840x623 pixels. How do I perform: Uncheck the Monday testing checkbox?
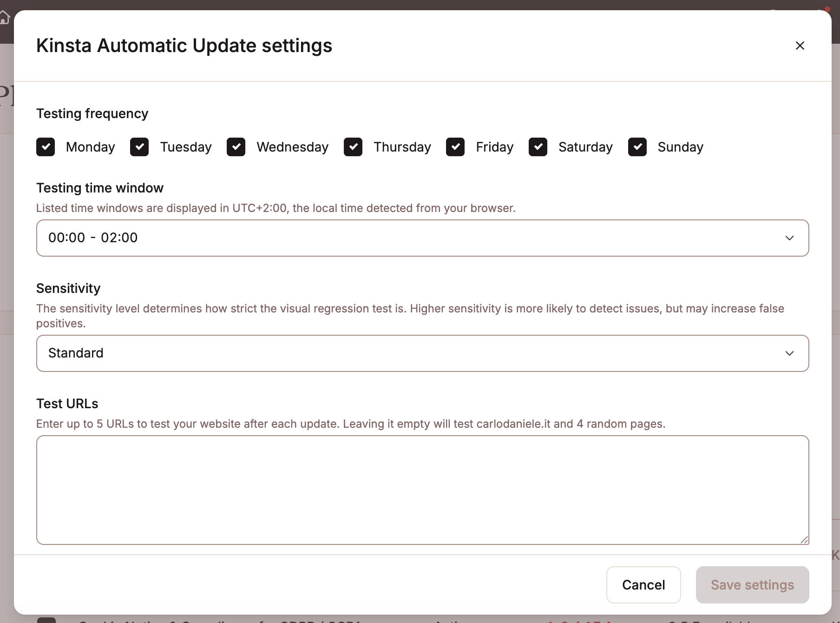(45, 147)
